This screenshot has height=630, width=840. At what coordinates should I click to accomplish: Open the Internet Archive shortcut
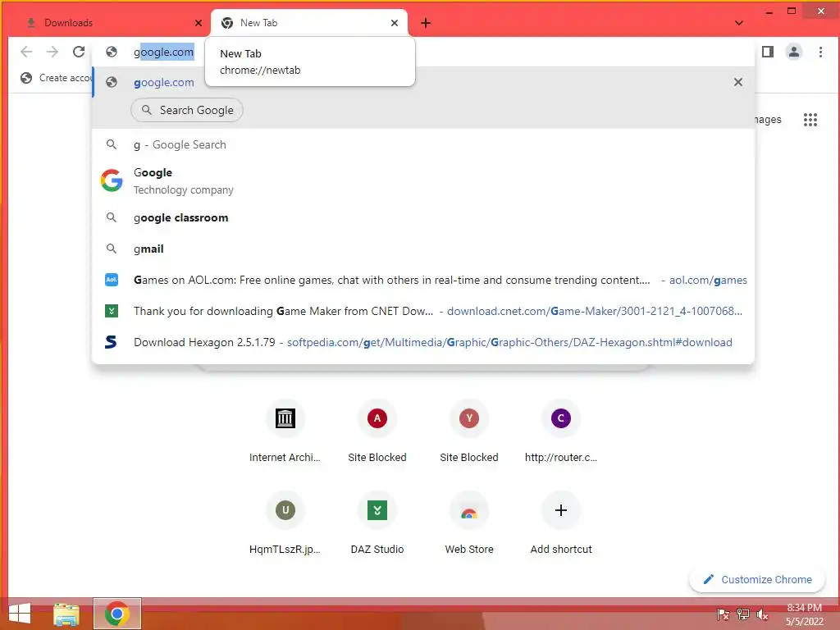click(285, 431)
